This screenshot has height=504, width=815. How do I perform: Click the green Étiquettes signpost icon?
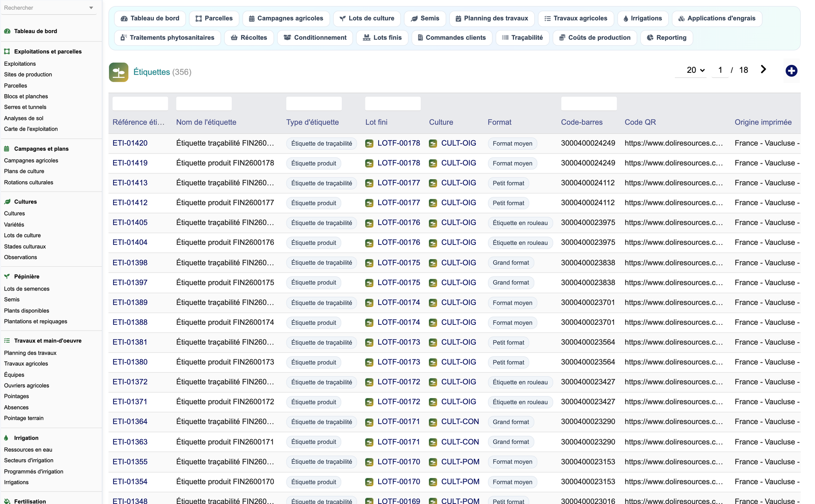(119, 72)
